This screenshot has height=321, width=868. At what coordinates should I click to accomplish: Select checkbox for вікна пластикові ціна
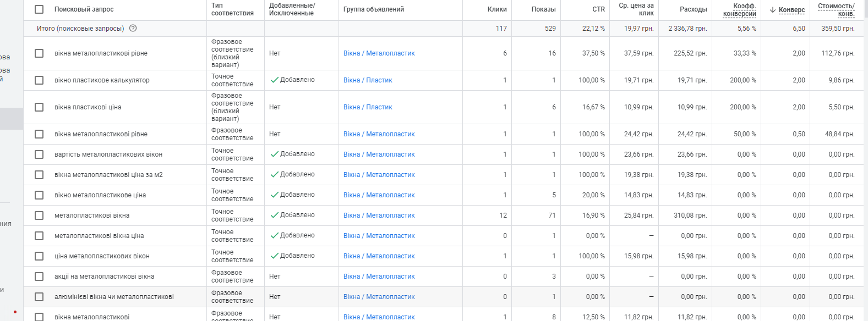coord(39,107)
